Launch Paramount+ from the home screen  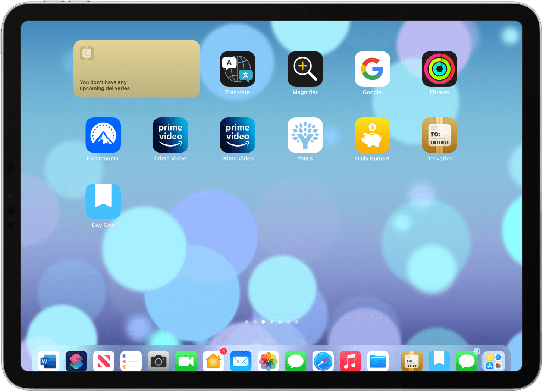click(103, 135)
